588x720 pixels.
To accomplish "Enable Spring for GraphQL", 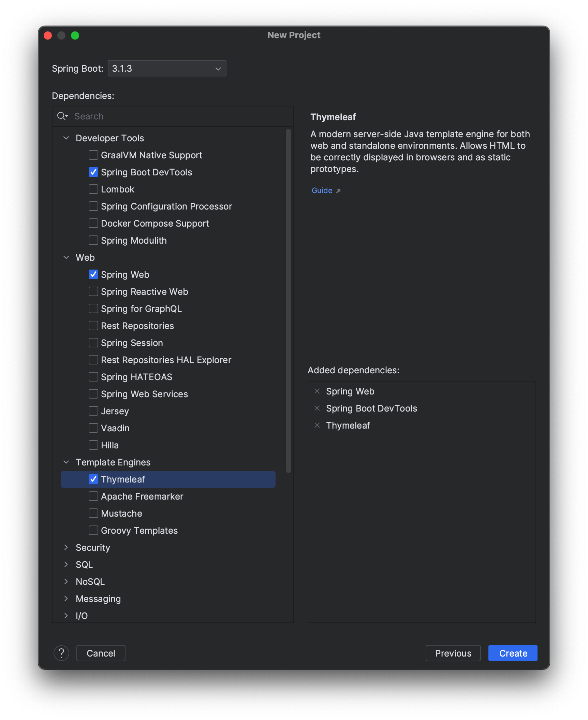I will click(x=93, y=308).
